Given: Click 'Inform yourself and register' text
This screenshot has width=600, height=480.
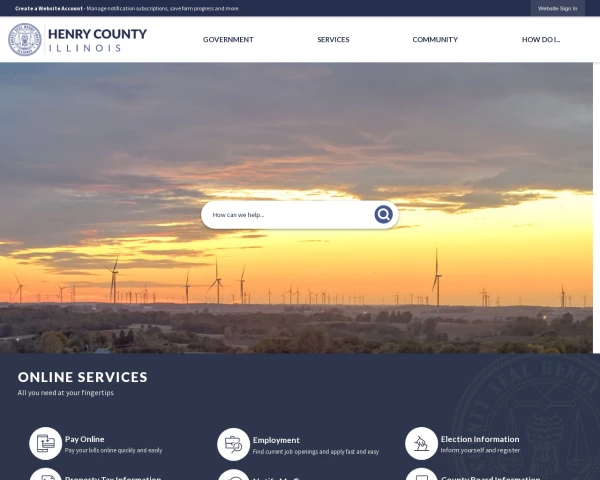Looking at the screenshot, I should point(480,450).
